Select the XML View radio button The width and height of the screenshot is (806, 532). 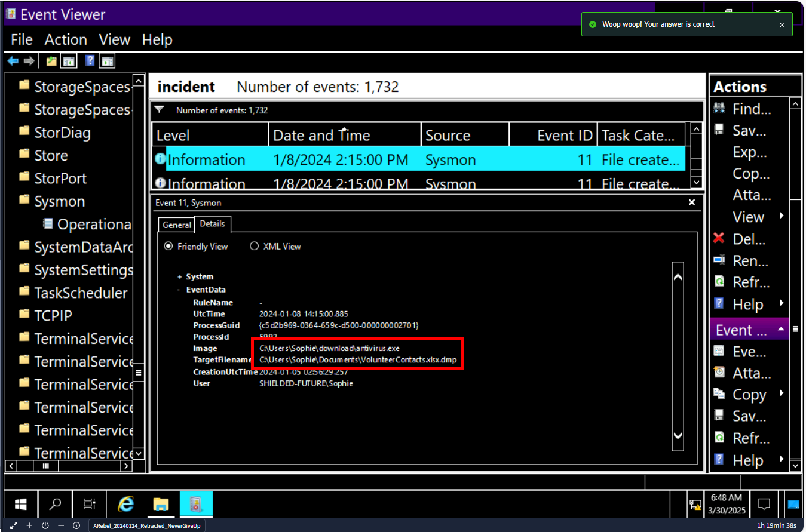click(x=254, y=246)
